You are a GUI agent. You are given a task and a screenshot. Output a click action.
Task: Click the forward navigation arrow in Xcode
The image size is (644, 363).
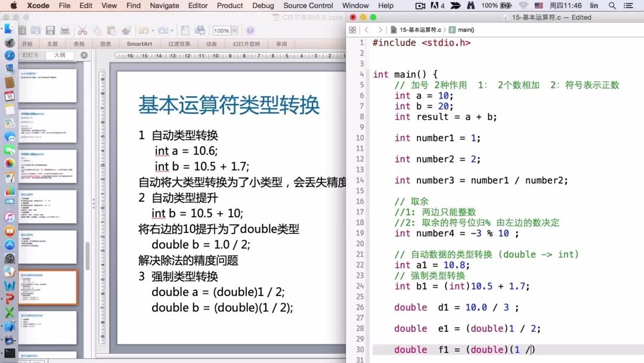380,29
